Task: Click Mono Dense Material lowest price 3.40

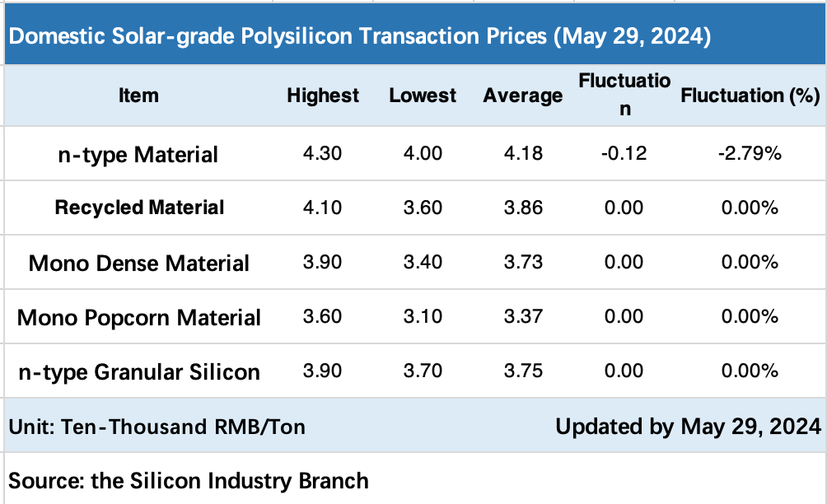Action: (x=423, y=263)
